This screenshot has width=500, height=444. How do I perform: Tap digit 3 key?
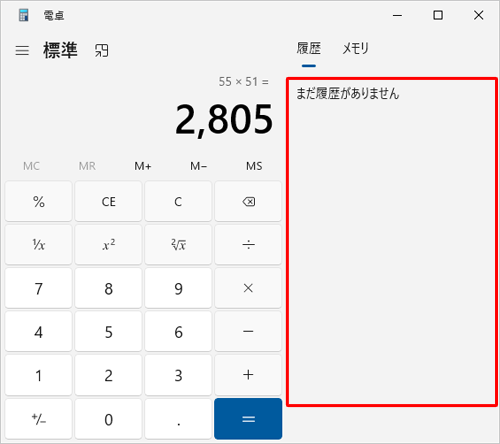click(178, 375)
